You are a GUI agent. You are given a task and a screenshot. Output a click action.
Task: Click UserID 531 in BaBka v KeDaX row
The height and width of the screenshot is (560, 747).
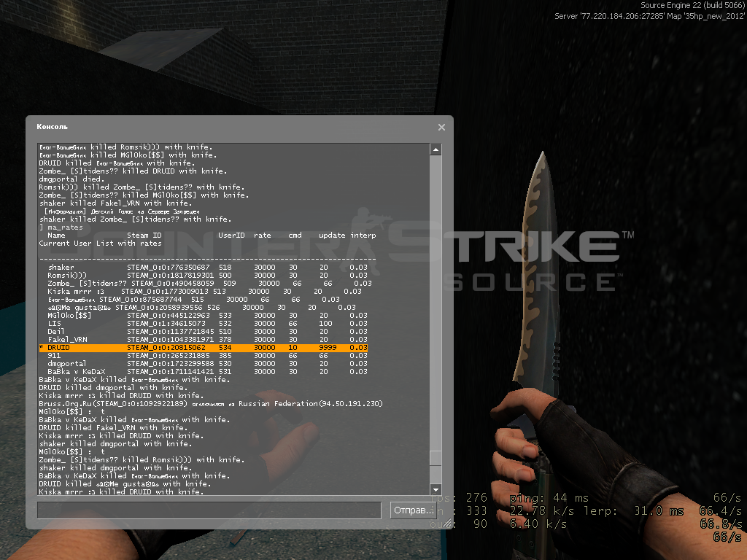click(225, 372)
